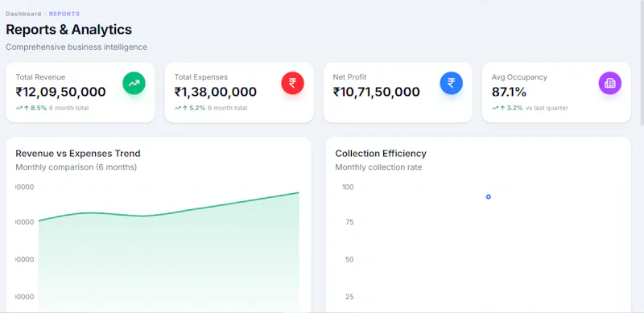Select the ₹12,09,50,000 revenue value
Image resolution: width=644 pixels, height=313 pixels.
click(61, 92)
